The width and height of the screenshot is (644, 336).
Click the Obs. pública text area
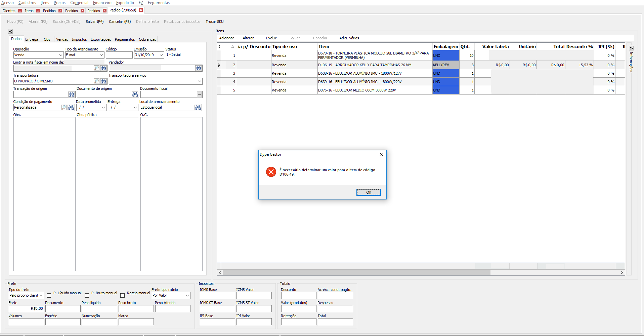pos(108,194)
